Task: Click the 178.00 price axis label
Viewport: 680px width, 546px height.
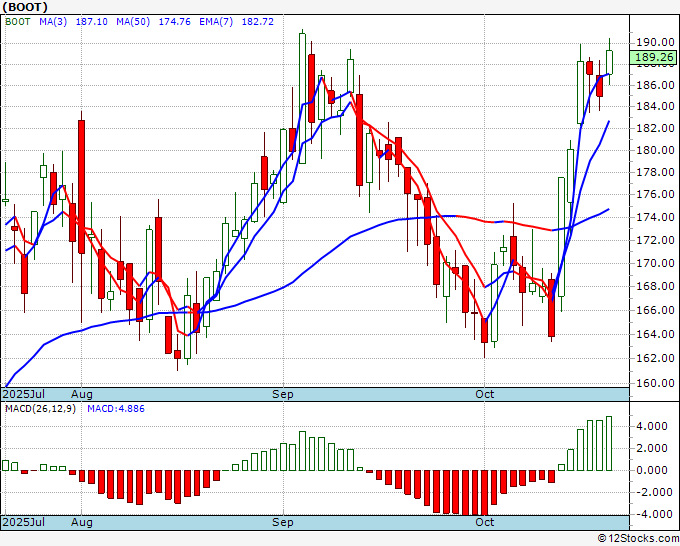Action: click(655, 173)
